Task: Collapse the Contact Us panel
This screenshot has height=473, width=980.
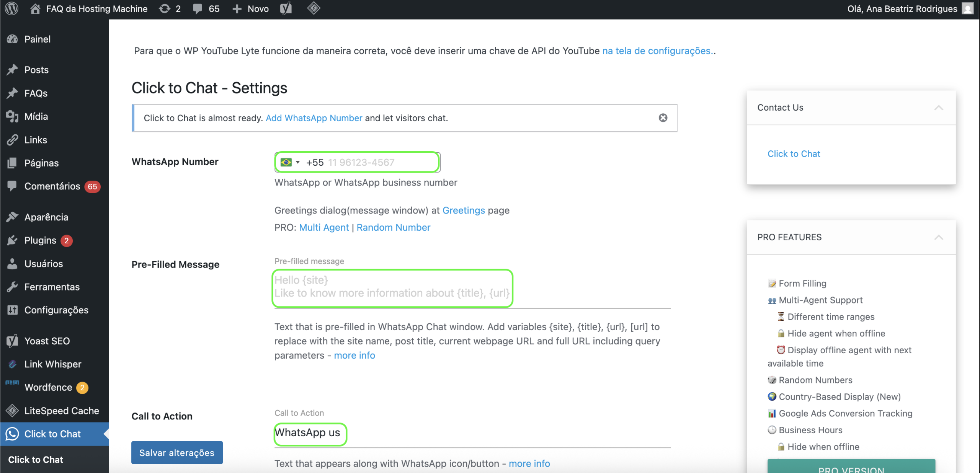Action: tap(939, 108)
